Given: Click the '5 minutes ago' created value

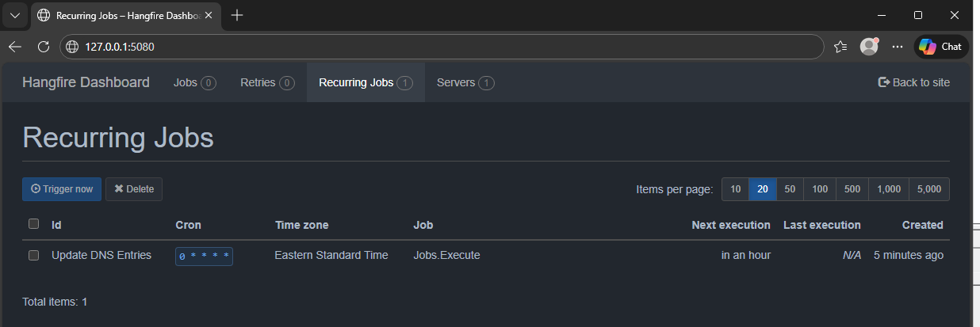Looking at the screenshot, I should pos(909,255).
